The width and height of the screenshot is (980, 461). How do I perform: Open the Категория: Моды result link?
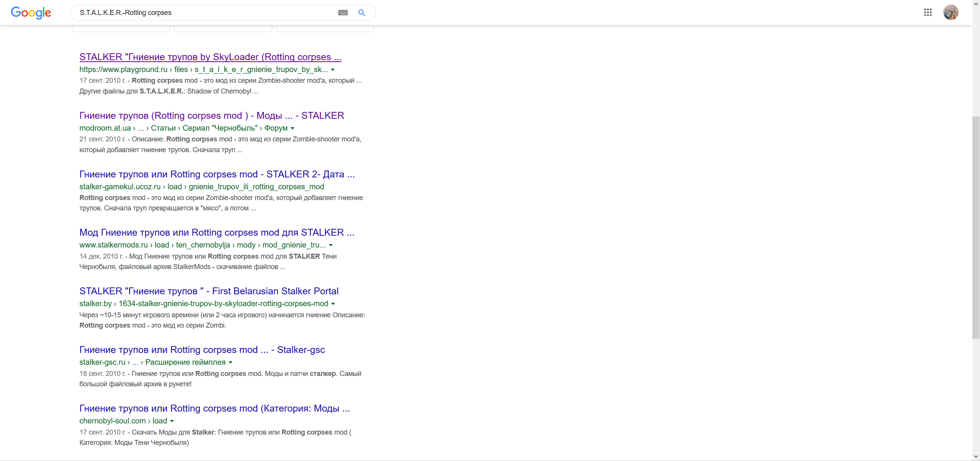215,409
